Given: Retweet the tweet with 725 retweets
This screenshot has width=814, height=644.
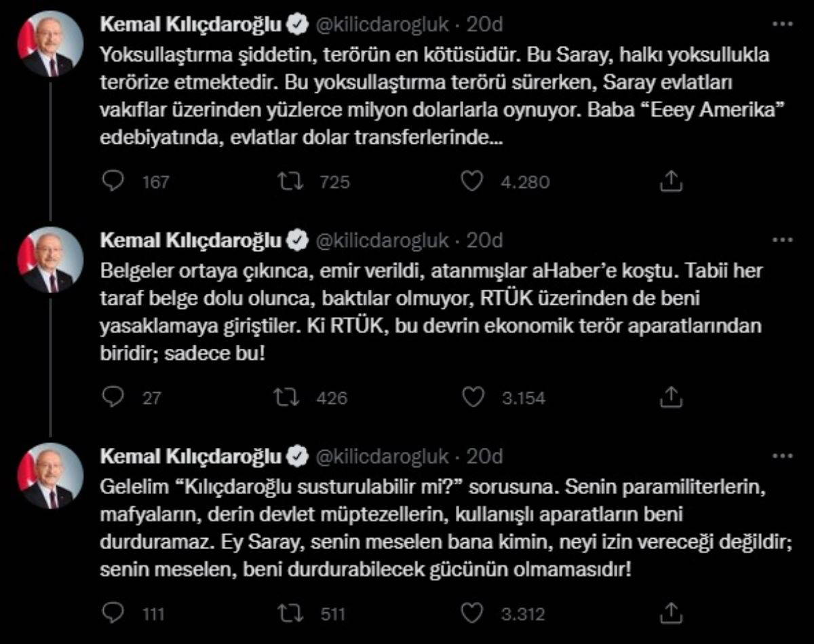Looking at the screenshot, I should coord(293,181).
